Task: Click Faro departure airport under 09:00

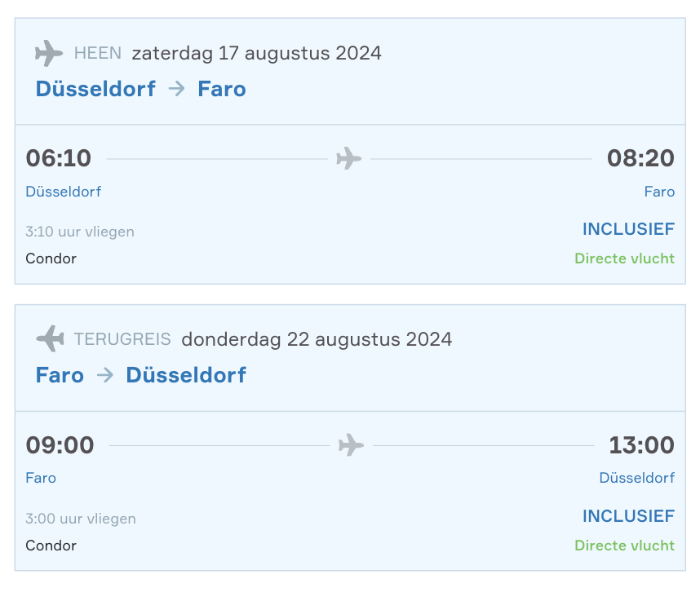Action: [41, 478]
